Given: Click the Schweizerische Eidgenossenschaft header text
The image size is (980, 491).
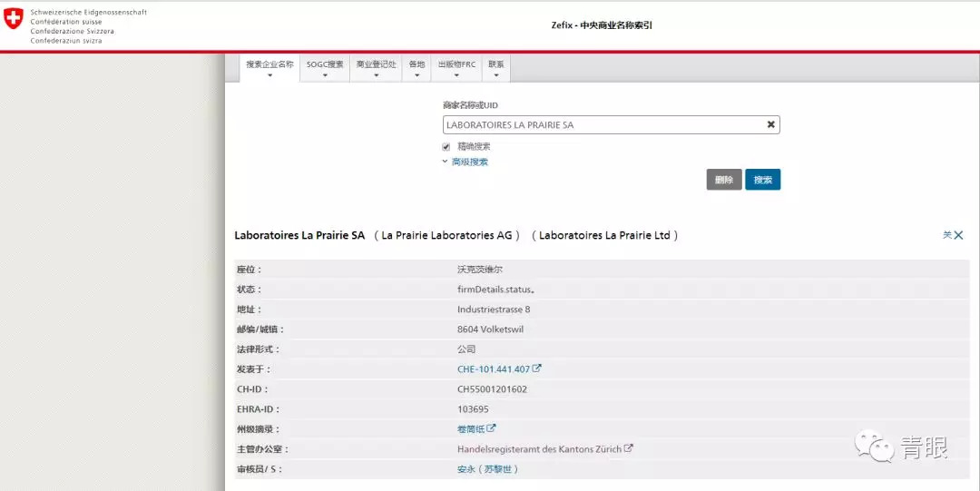Looking at the screenshot, I should tap(89, 13).
